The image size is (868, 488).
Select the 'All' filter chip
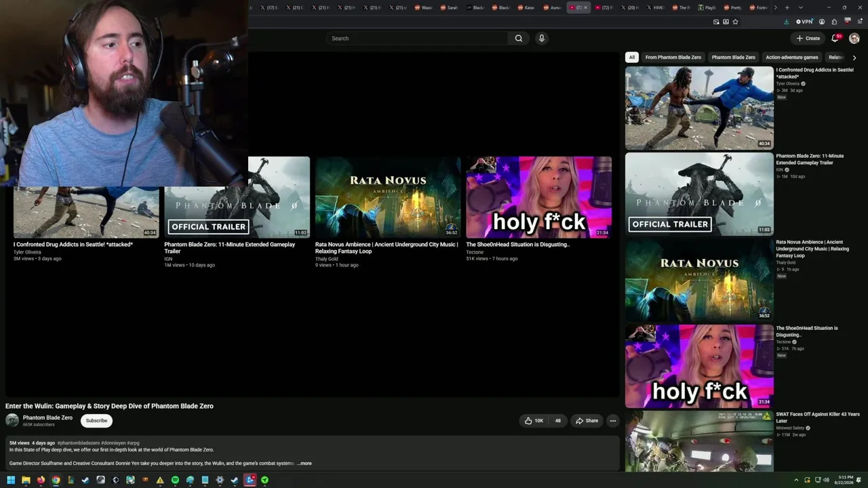point(632,58)
